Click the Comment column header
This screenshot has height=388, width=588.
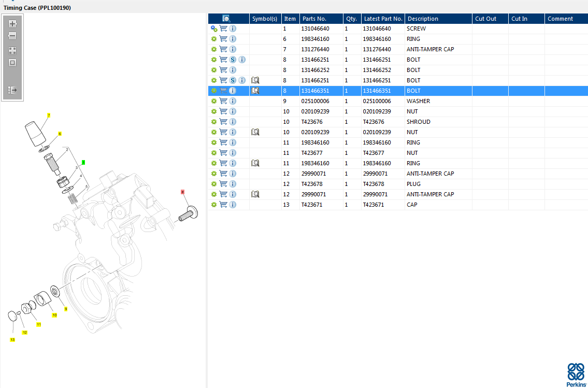[x=566, y=19]
